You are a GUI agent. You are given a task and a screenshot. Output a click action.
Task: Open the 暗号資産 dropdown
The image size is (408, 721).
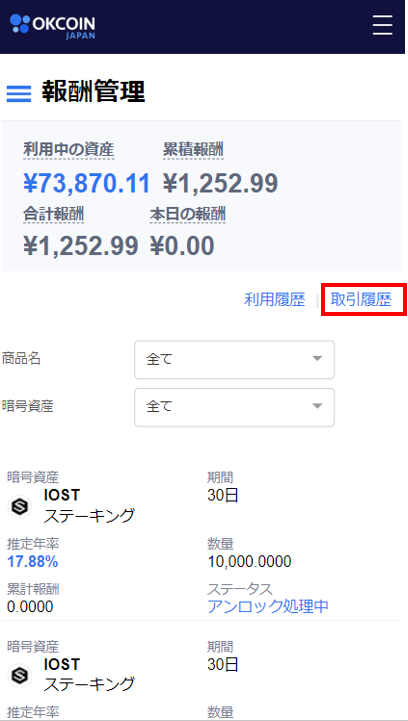tap(234, 407)
